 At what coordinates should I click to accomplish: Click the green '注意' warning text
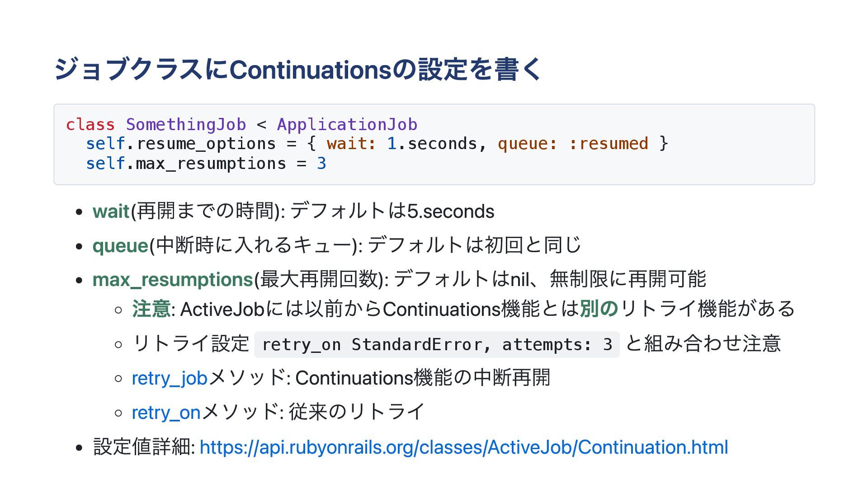tap(151, 309)
